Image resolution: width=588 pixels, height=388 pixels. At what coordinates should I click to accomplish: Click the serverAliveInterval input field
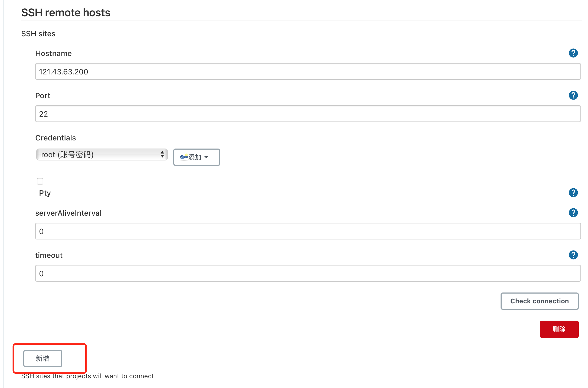(x=308, y=231)
